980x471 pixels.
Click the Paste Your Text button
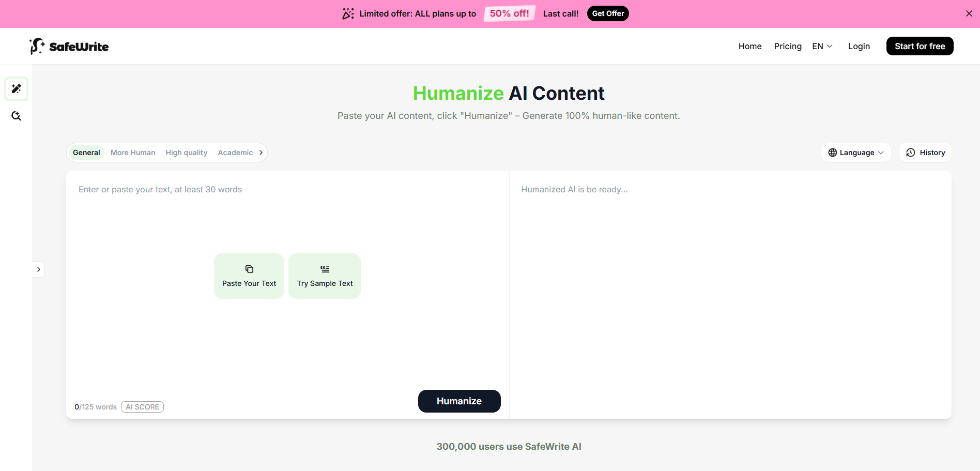[249, 276]
